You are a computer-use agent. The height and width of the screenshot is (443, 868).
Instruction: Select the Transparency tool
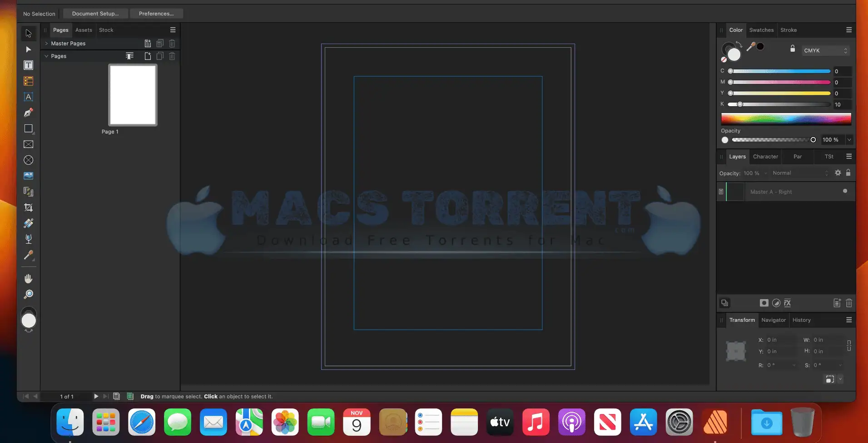29,239
